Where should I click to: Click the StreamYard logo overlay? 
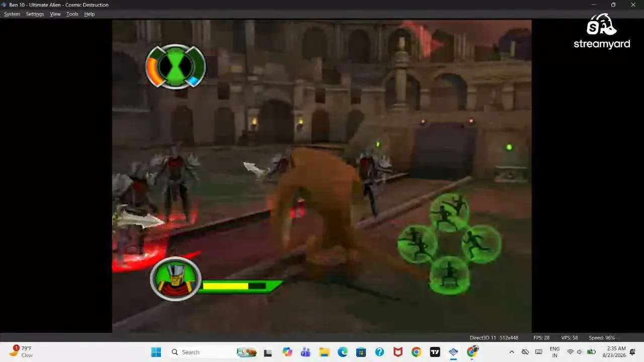pos(602,31)
